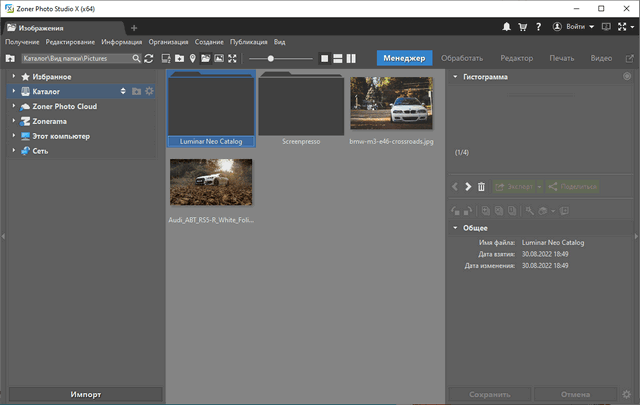Expand the Этот компьютер tree node
This screenshot has width=640, height=405.
pos(13,136)
